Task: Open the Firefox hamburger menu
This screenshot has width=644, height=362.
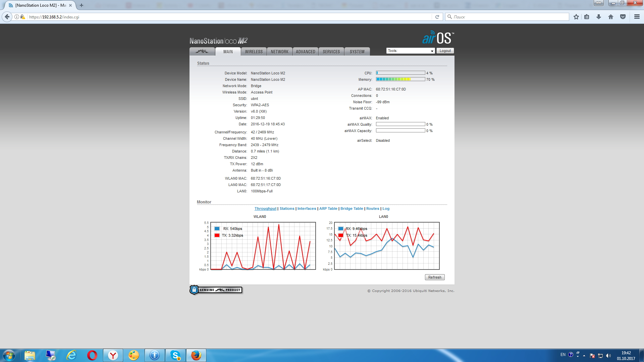Action: pos(637,17)
